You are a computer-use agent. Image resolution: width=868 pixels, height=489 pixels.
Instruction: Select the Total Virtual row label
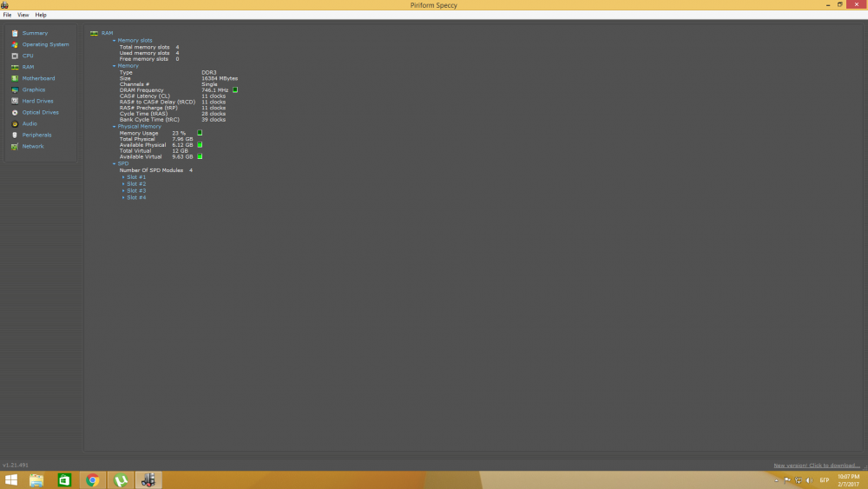(x=135, y=150)
